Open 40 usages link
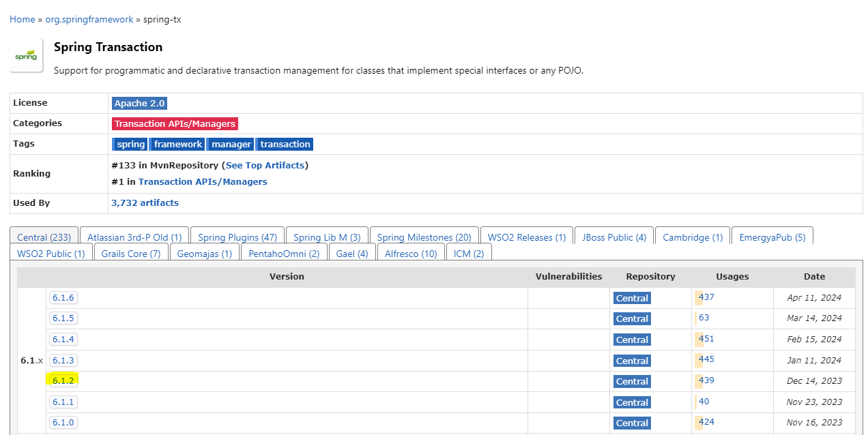The height and width of the screenshot is (435, 868). tap(704, 402)
